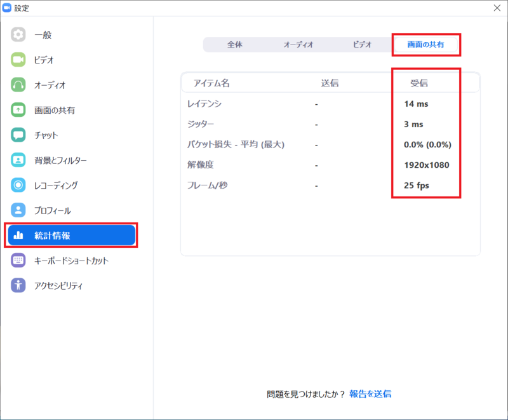Select the 画面の共有 statistics tab

click(x=425, y=44)
